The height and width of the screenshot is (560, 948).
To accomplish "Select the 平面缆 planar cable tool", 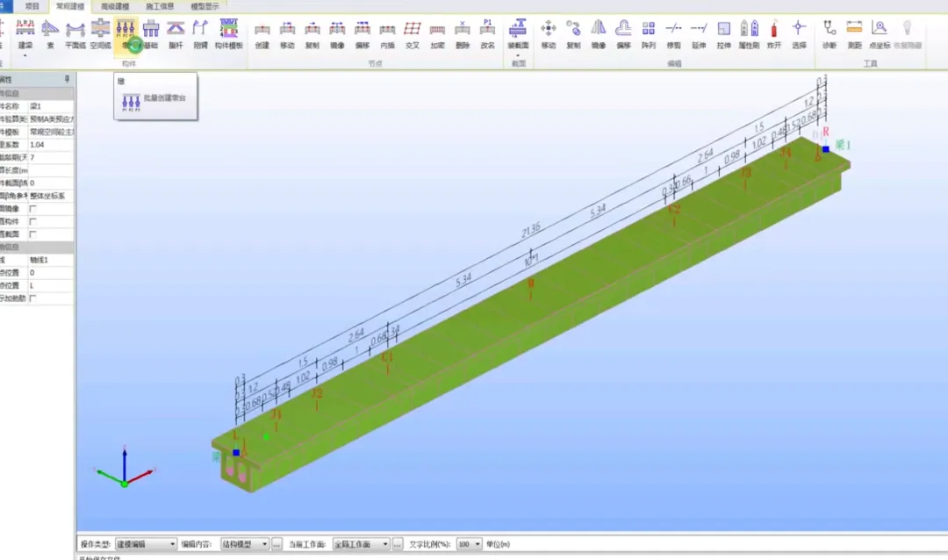I will coord(75,33).
